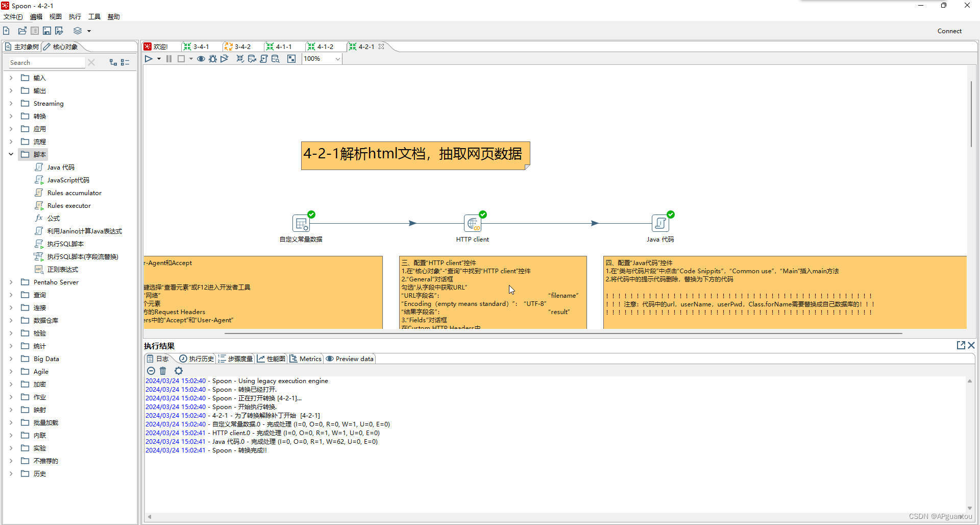Collapse the 脚本 folder in the tree
980x525 pixels.
pos(11,154)
